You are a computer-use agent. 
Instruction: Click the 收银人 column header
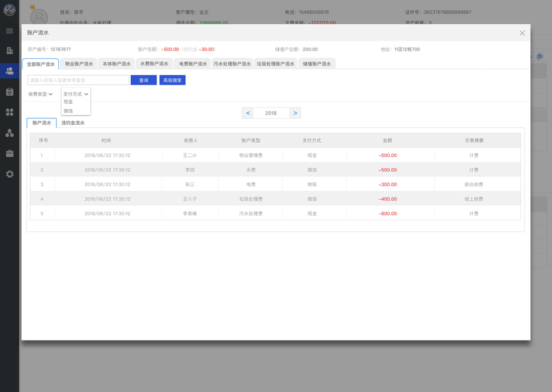coord(190,140)
